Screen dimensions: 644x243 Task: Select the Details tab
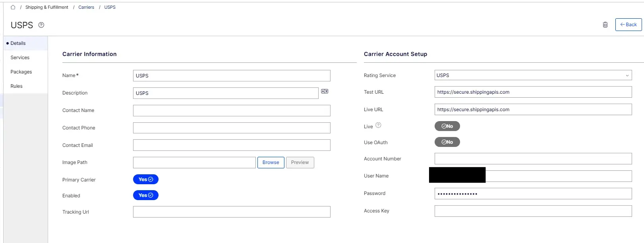(25, 43)
